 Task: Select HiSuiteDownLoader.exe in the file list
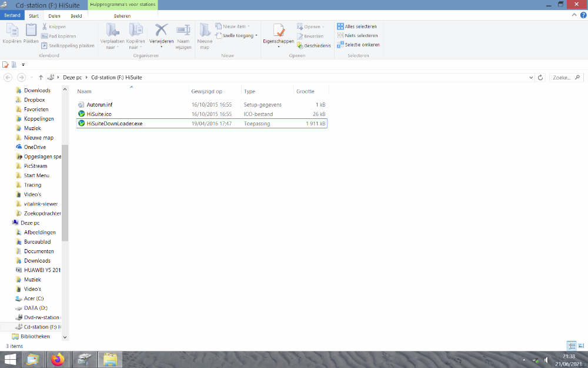click(x=114, y=124)
